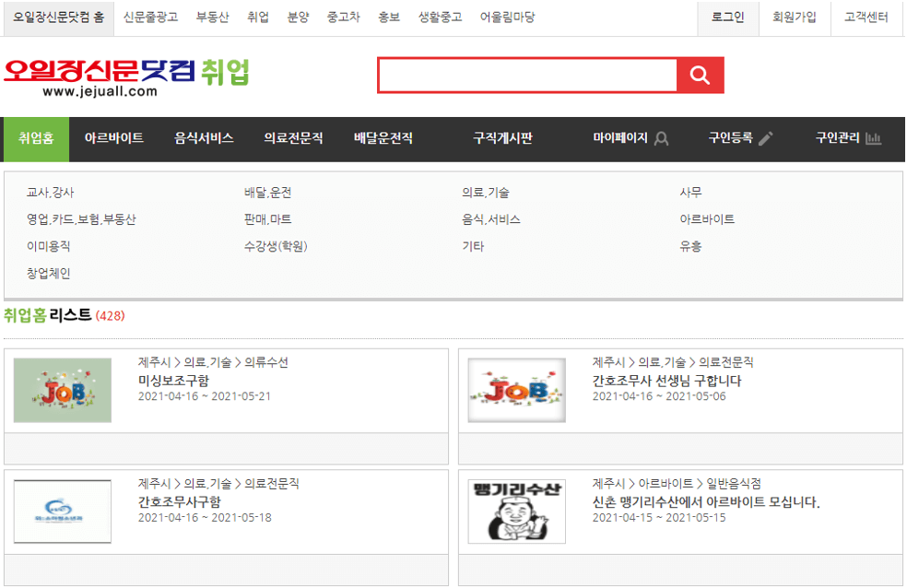This screenshot has width=907, height=588.
Task: Select the 배달운전직 navigation tab
Action: (x=383, y=139)
